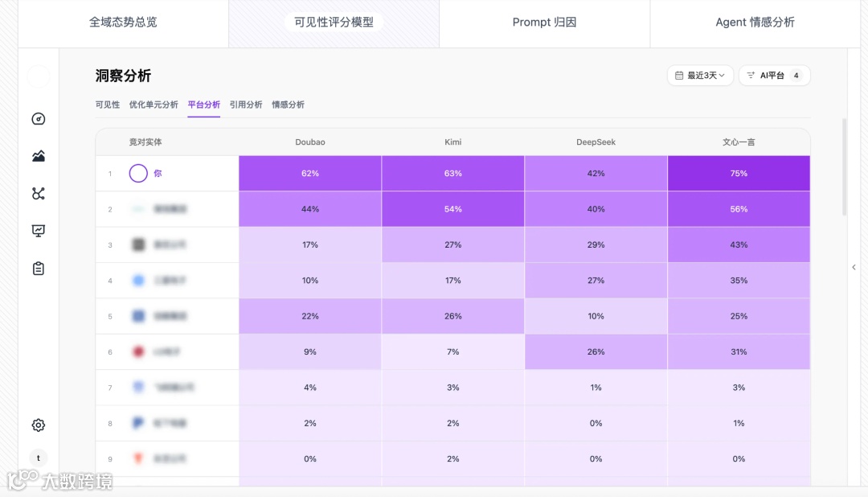Select the purple circle beside 你
868x497 pixels.
(x=138, y=174)
